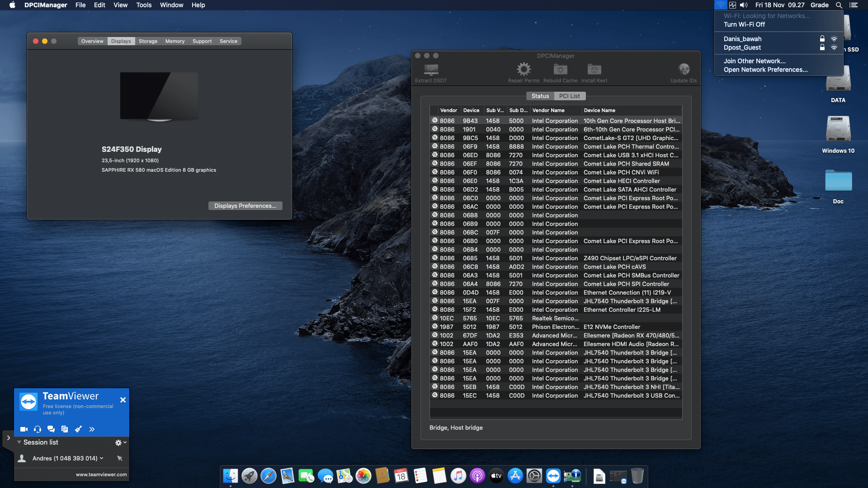Open the Notification Center list icon
This screenshot has width=868, height=488.
[853, 5]
